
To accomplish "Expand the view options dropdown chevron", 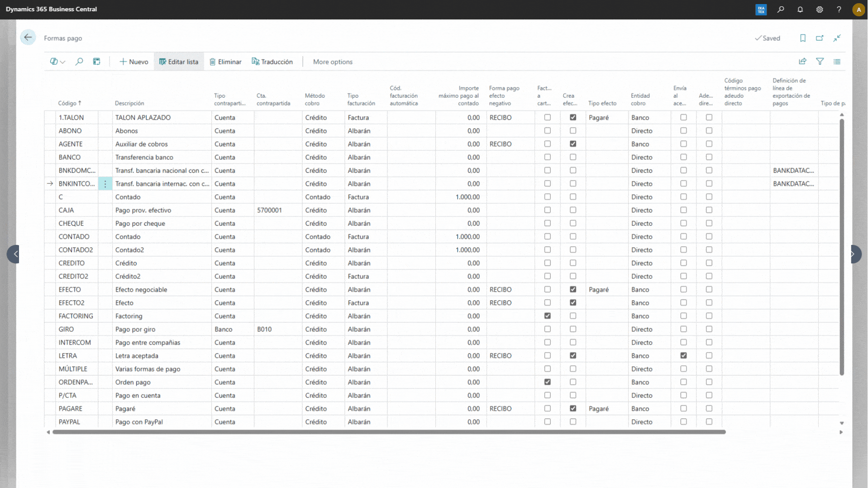I will pyautogui.click(x=63, y=62).
